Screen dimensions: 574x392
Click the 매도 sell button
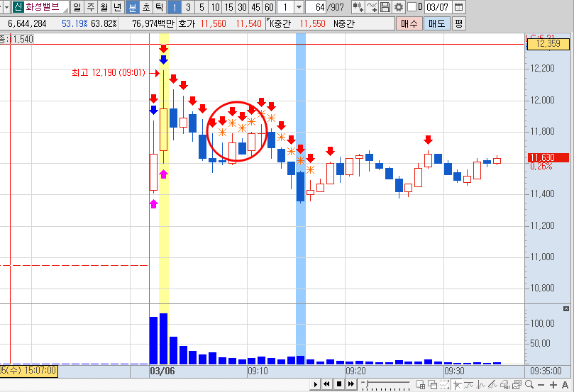point(437,24)
